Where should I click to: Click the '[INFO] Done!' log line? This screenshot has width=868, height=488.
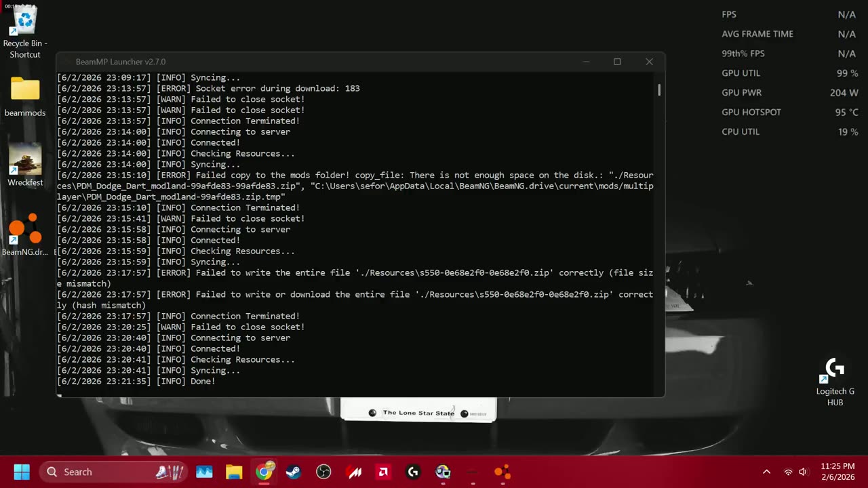click(x=136, y=381)
